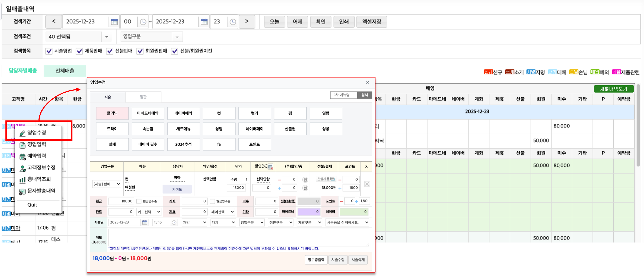This screenshot has width=644, height=278.
Task: Expand the 사은품을 선택하세요 dropdown
Action: [347, 222]
